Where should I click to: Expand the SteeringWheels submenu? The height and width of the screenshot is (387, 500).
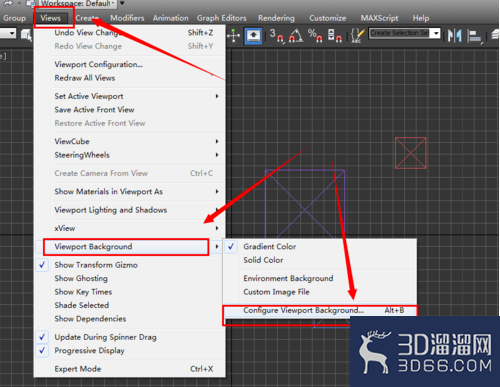point(130,155)
